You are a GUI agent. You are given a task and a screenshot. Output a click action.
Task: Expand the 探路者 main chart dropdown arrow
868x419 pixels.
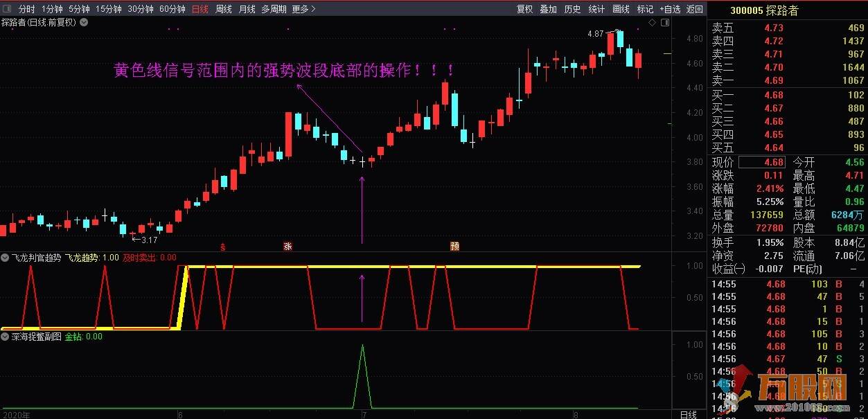click(84, 22)
